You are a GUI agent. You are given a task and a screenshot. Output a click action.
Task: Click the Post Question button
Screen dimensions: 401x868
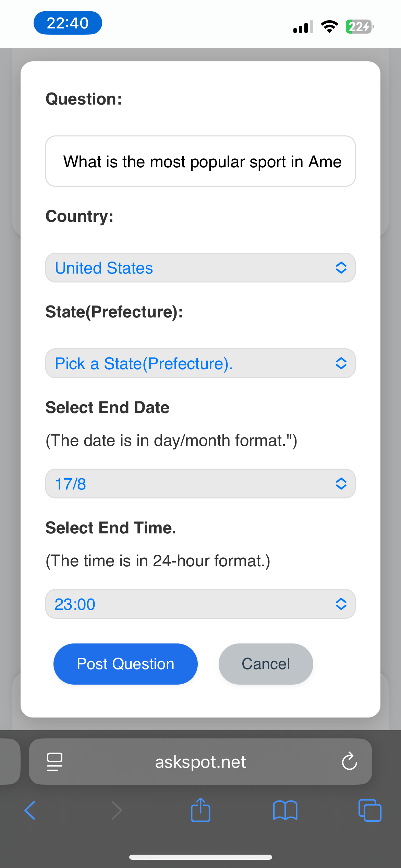125,664
